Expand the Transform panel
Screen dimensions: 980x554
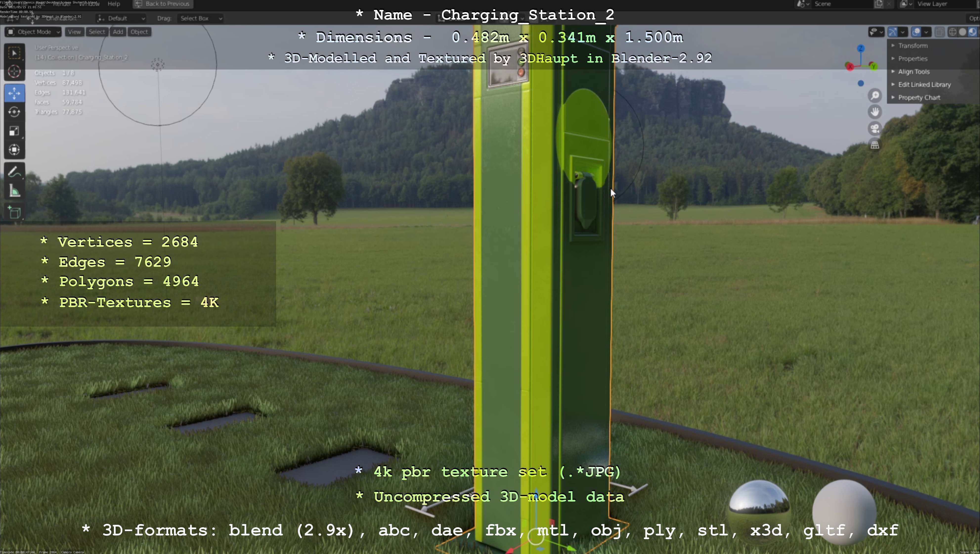[913, 46]
